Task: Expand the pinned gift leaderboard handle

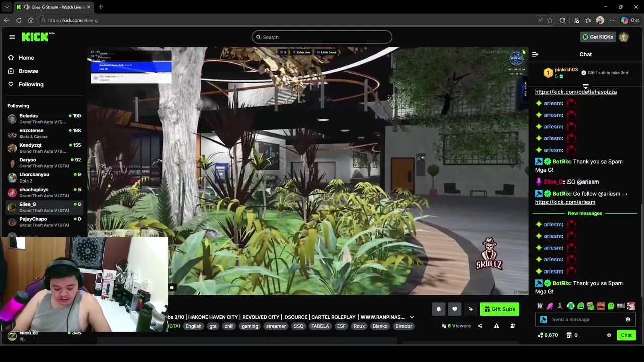Action: [585, 87]
